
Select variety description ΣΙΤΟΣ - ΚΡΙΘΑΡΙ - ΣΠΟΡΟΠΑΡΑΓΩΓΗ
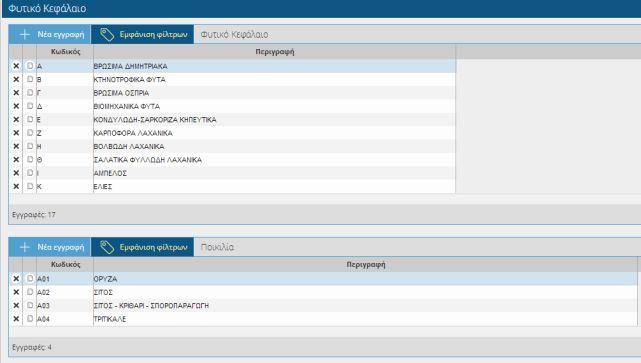(151, 306)
